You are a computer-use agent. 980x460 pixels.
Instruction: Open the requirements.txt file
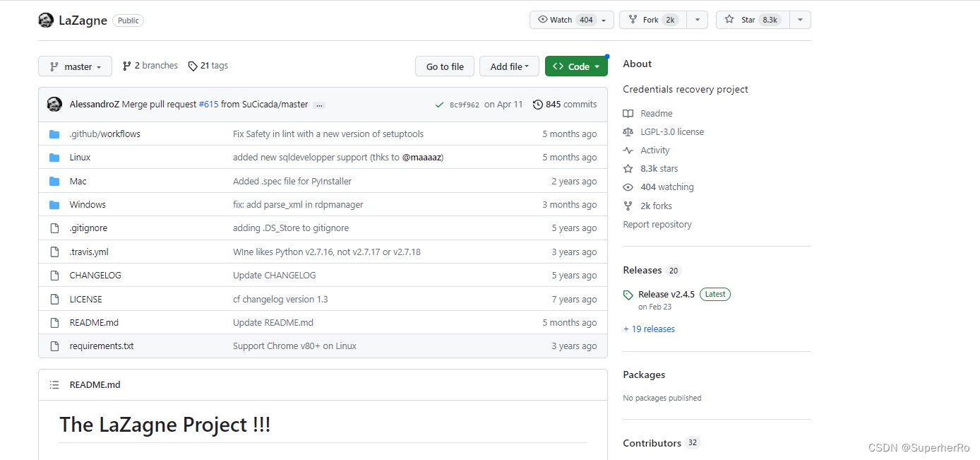pos(102,346)
